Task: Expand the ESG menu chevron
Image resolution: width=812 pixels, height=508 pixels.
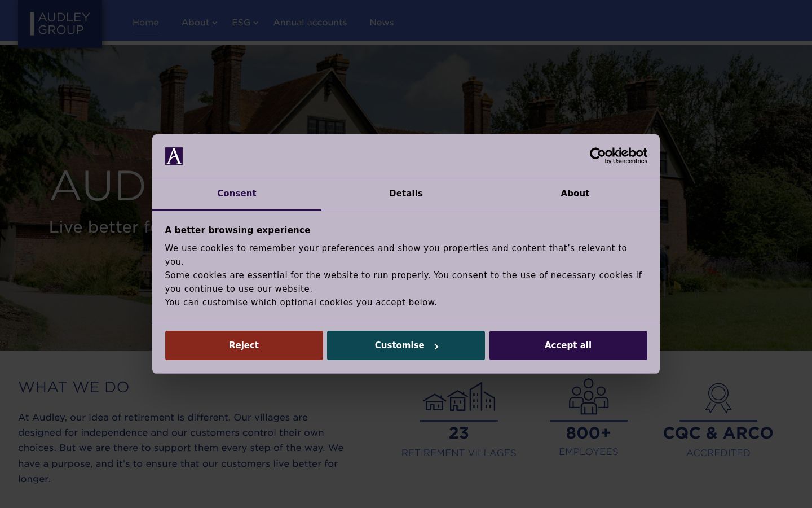Action: tap(256, 23)
